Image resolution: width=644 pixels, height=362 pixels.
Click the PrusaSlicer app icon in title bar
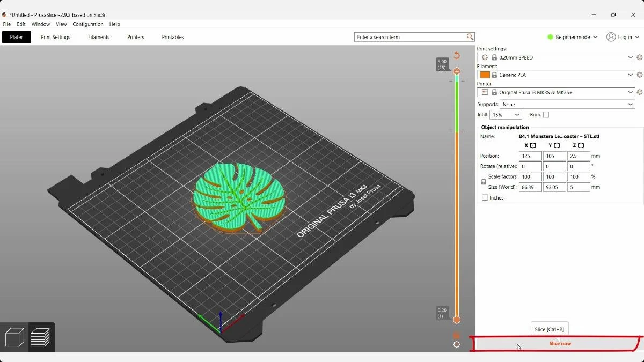(4, 15)
